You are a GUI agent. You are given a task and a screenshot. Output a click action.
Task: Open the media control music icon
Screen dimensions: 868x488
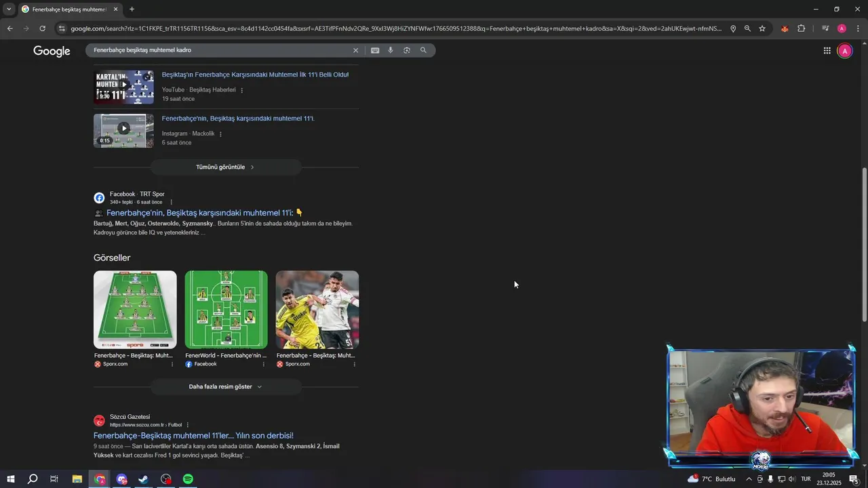[825, 28]
